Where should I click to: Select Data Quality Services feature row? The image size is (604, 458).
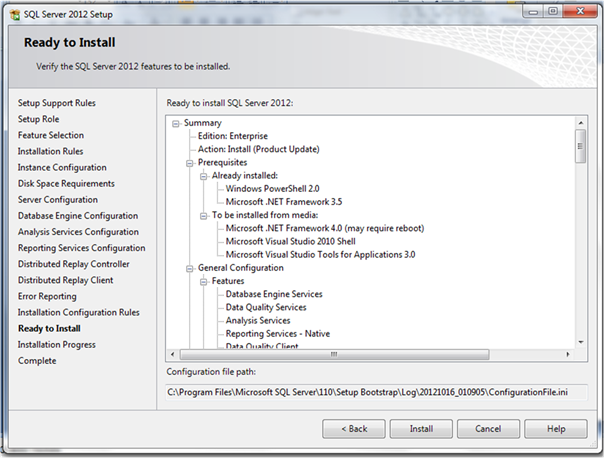click(266, 307)
